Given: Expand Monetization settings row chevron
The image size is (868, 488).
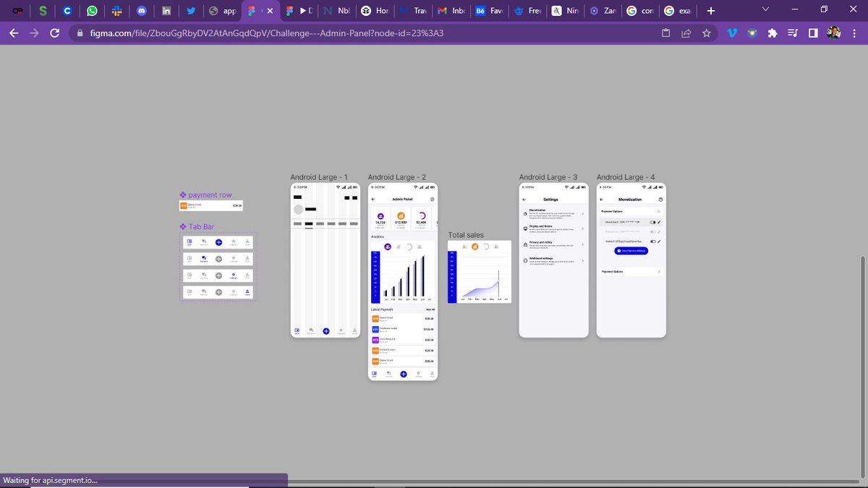Looking at the screenshot, I should tap(582, 214).
